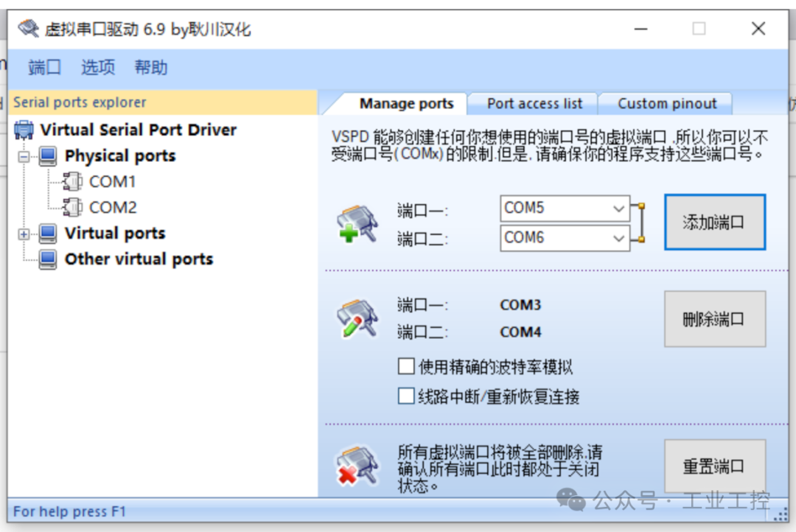The width and height of the screenshot is (796, 532).
Task: Minimize the 虚拟串口驱动 window
Action: click(x=640, y=29)
